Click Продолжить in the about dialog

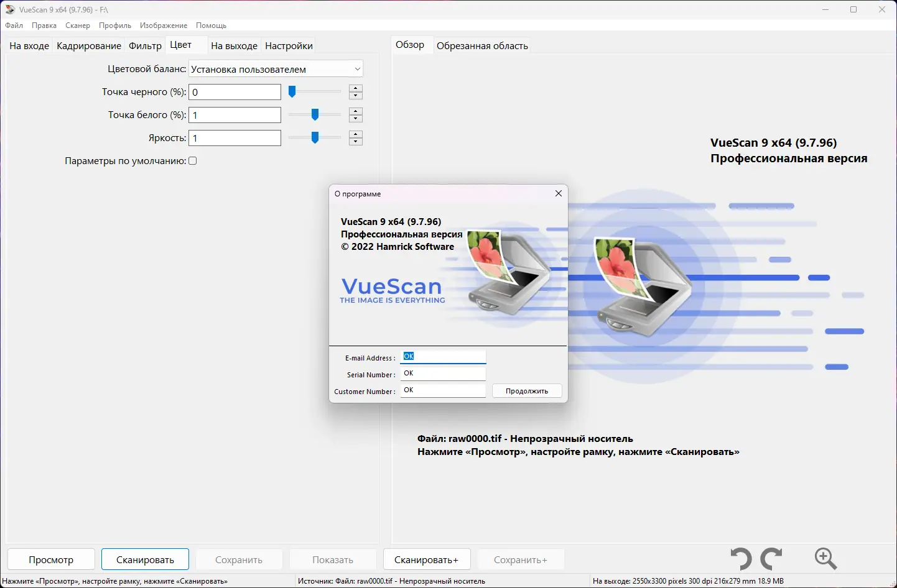tap(527, 391)
